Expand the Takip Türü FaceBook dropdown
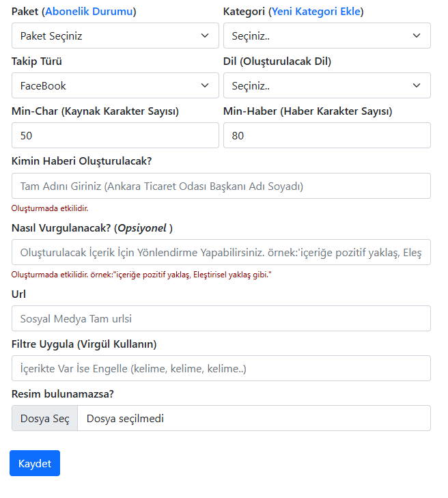Screen dimensions: 448x498 (x=115, y=85)
